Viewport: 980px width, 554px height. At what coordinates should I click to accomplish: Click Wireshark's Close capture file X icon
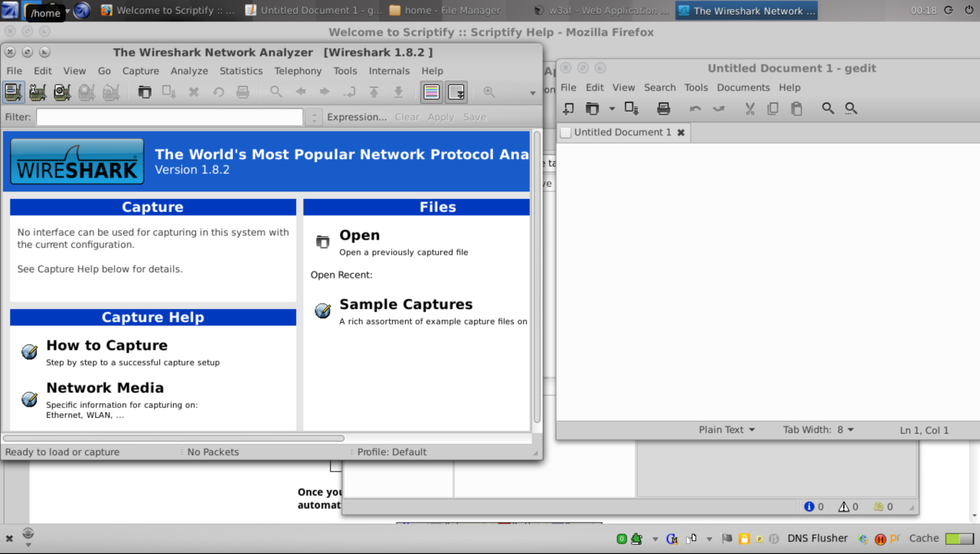click(194, 93)
